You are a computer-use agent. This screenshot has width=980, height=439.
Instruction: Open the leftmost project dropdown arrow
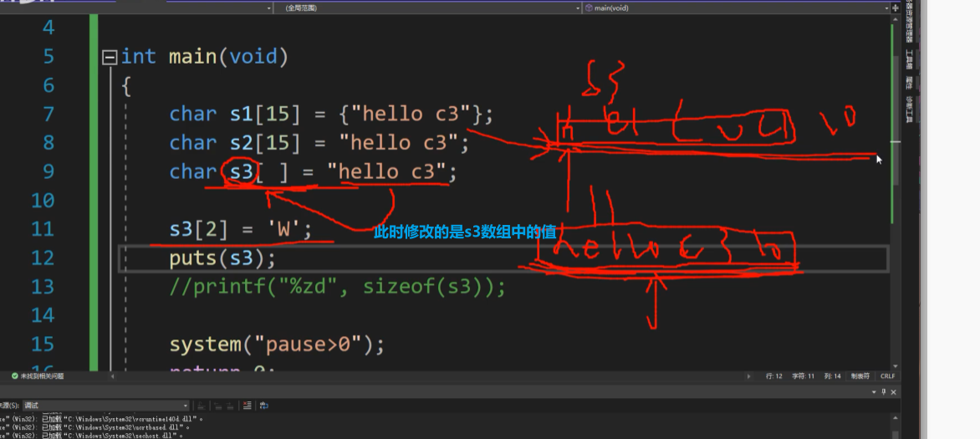[269, 8]
